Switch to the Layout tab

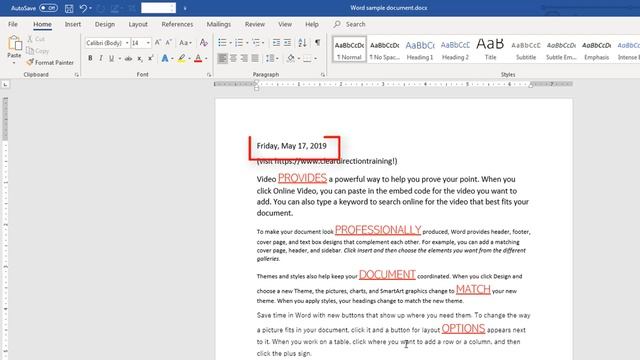click(x=138, y=24)
